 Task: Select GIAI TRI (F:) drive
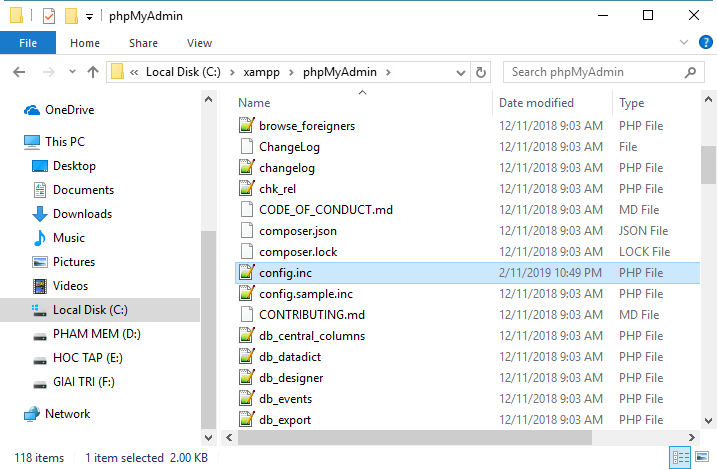pyautogui.click(x=84, y=382)
